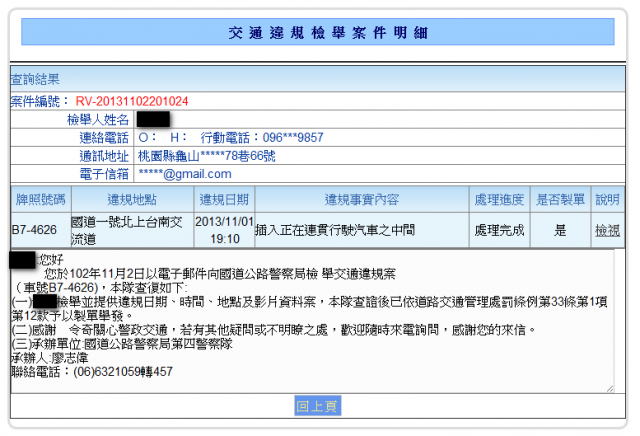Viewport: 640px width, 436px height.
Task: Select the 是 cell under 是否製單
Action: tap(560, 231)
